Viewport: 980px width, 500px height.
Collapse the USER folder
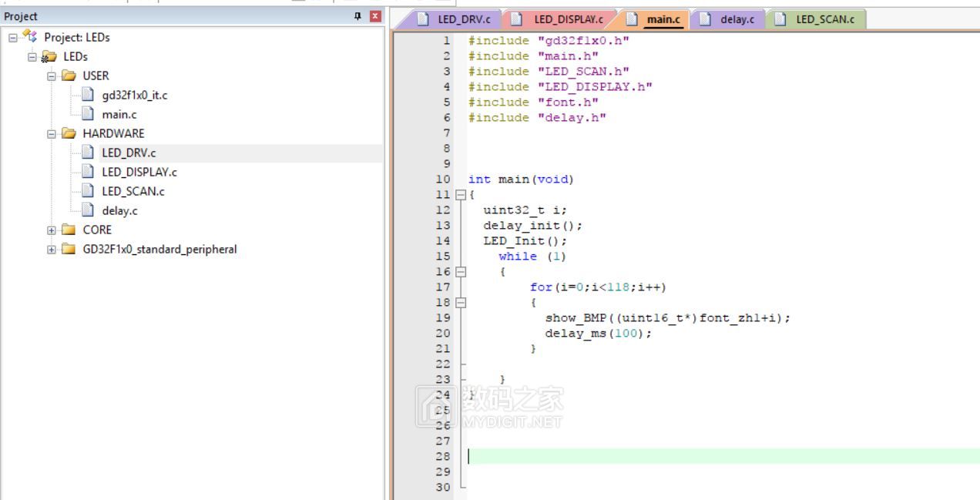point(52,76)
